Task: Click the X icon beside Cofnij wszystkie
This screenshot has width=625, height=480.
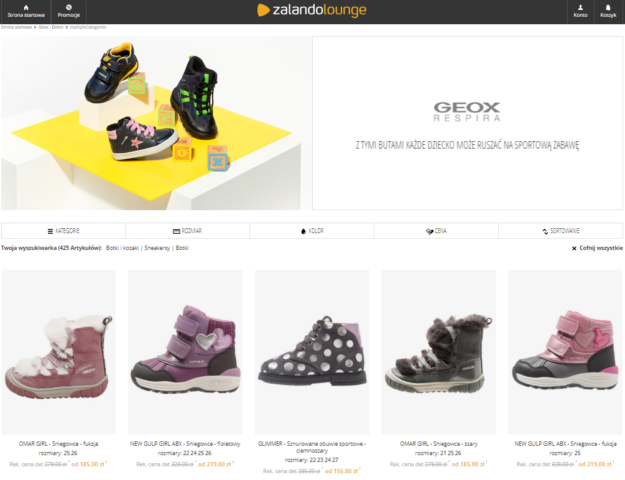Action: click(x=574, y=248)
